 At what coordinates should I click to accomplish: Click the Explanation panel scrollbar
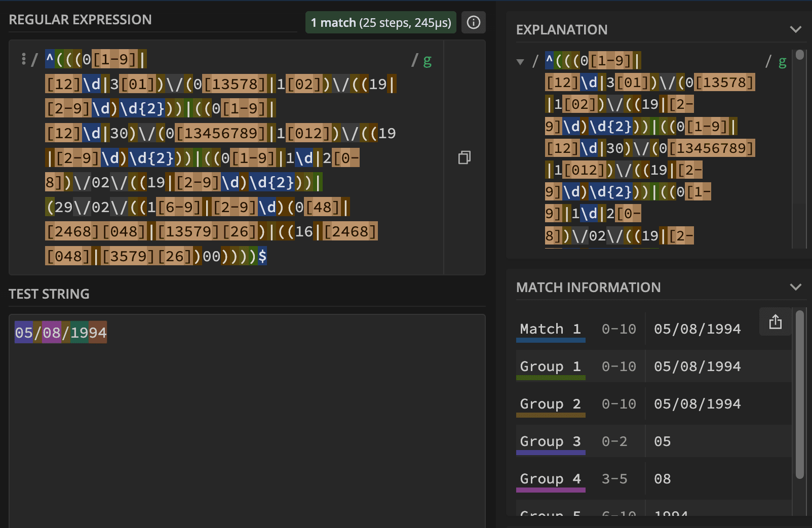pyautogui.click(x=800, y=55)
